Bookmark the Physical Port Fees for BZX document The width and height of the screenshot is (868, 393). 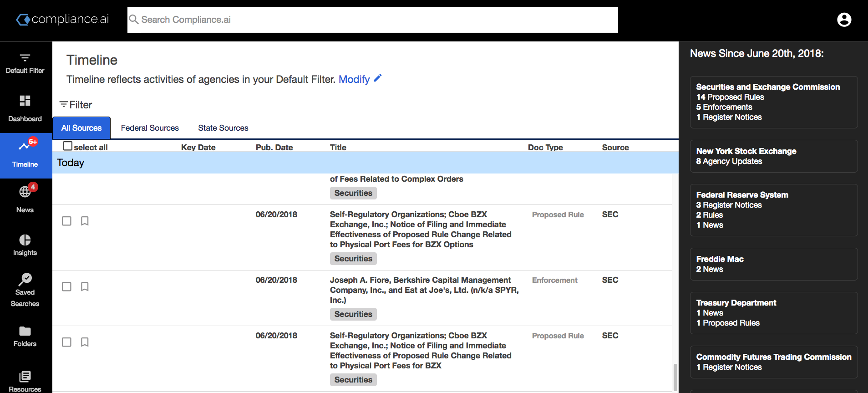(x=85, y=342)
